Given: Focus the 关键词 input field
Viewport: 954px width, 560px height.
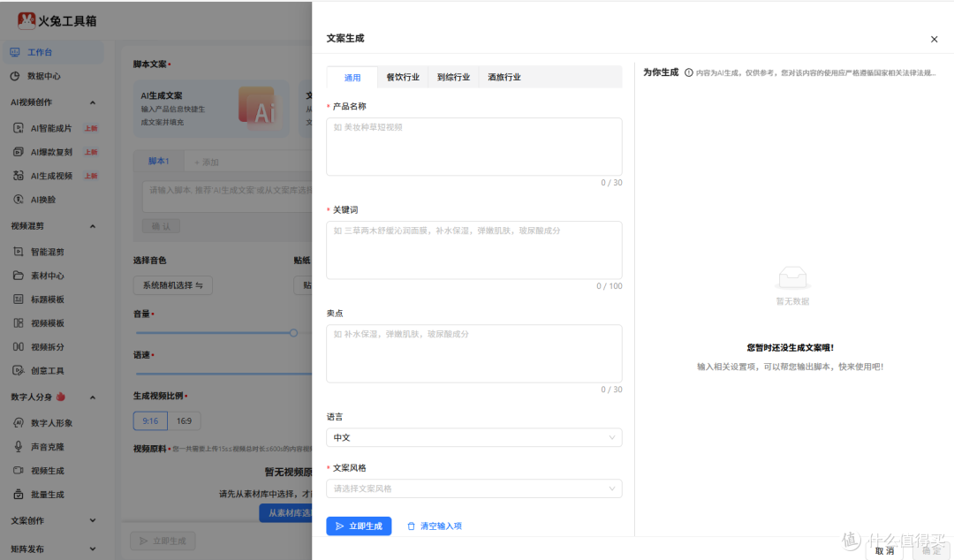Looking at the screenshot, I should coord(474,250).
